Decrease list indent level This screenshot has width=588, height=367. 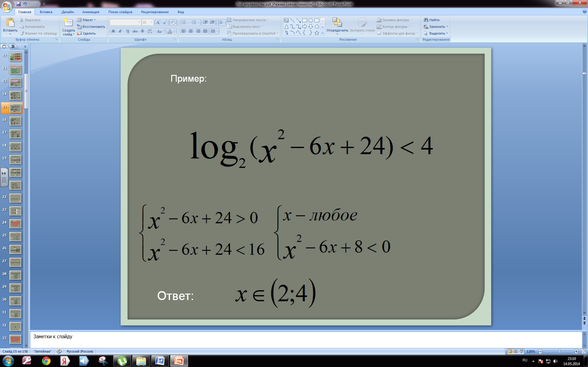205,22
